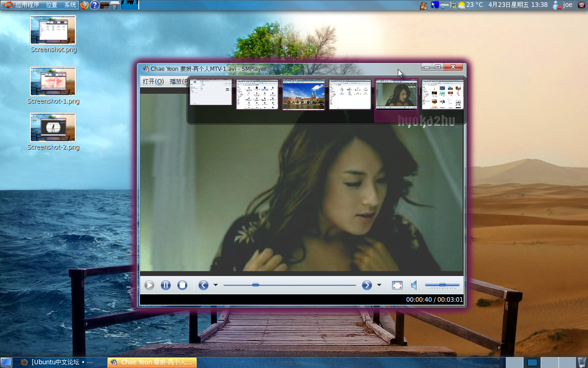Click the Chae Yeon SMPlayer taskbar button
Image resolution: width=588 pixels, height=368 pixels.
[x=152, y=362]
